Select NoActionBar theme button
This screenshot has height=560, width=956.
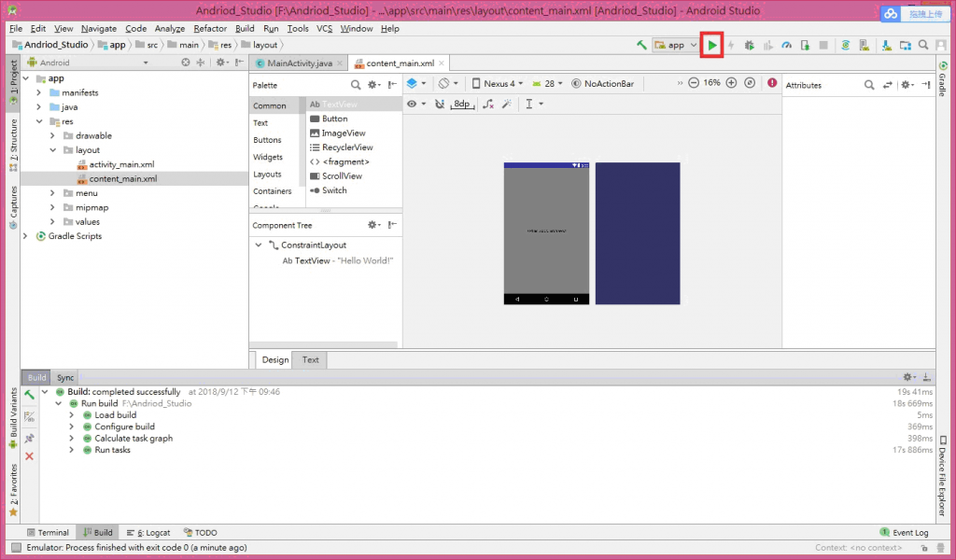point(602,83)
